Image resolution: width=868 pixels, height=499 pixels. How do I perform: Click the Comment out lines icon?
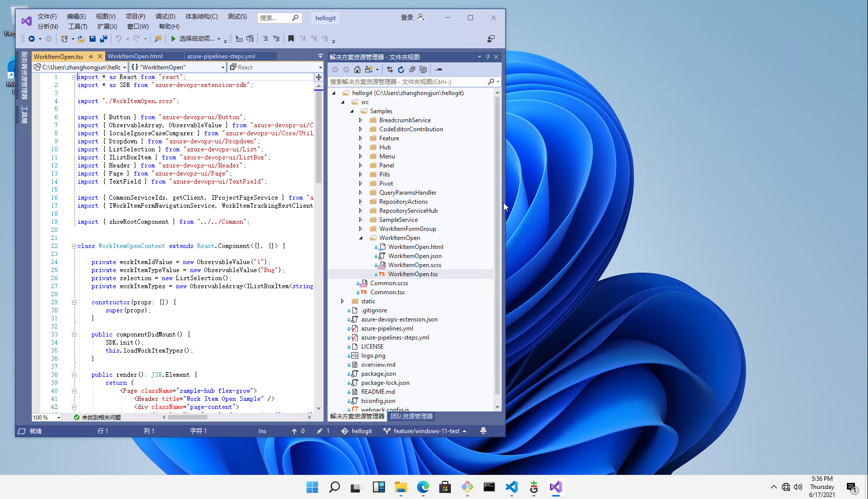tap(265, 39)
